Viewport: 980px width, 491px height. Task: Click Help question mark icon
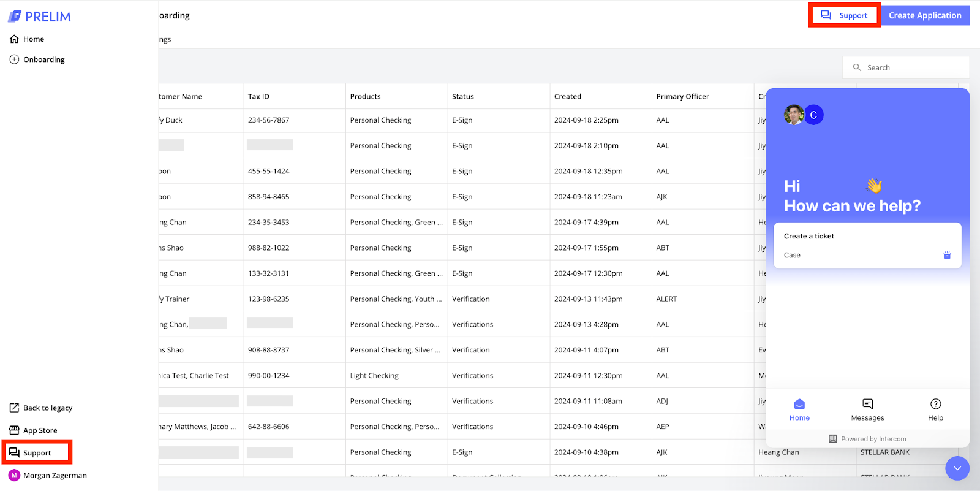pos(935,404)
